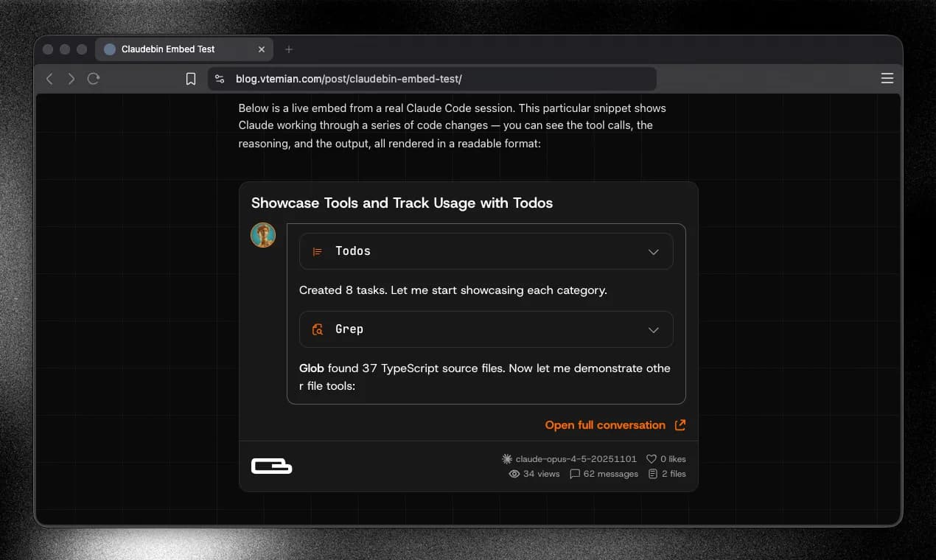Open full conversation link
The height and width of the screenshot is (560, 936).
point(604,425)
